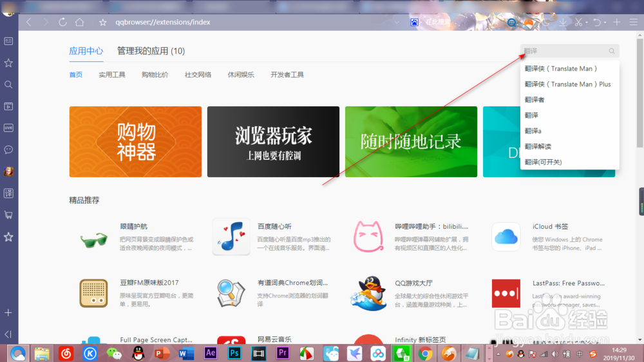
Task: Open Photoshop from the taskbar
Action: coord(234,354)
